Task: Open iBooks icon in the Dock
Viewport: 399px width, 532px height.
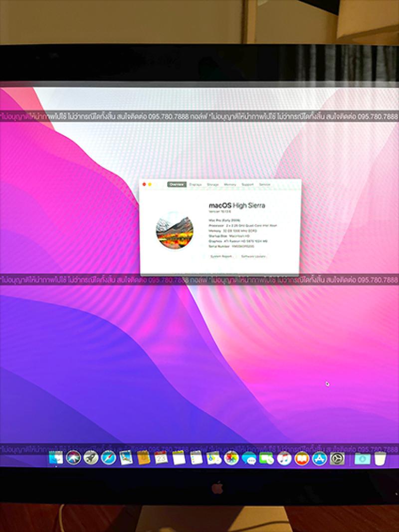Action: 302,459
